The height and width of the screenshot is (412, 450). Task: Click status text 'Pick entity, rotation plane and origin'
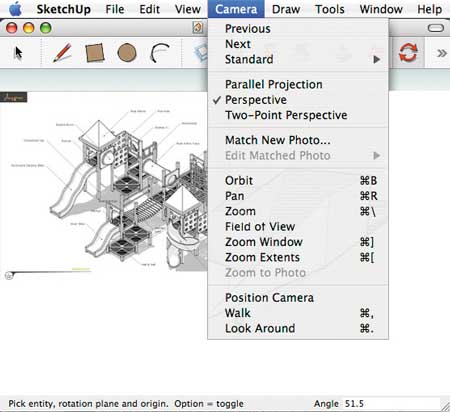point(88,404)
